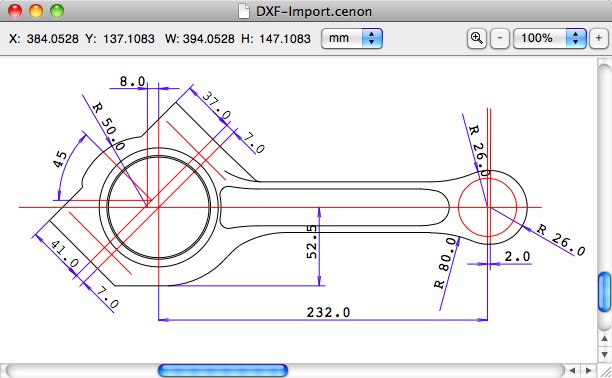
Task: Open the 100% zoom level dropdown
Action: [x=550, y=38]
